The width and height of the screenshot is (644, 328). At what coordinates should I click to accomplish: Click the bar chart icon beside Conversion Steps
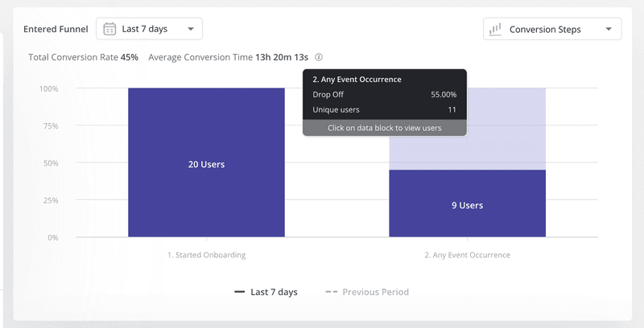point(496,30)
